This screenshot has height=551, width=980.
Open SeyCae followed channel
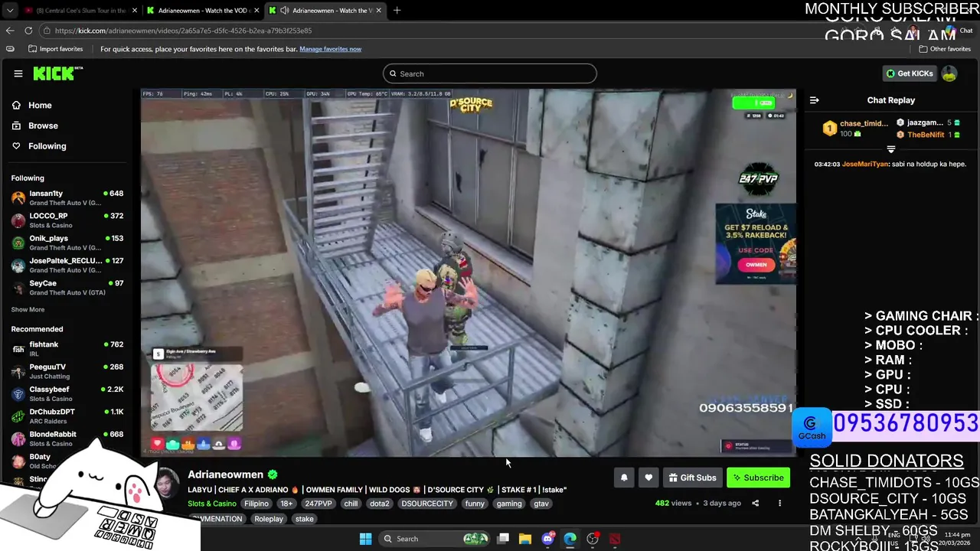pos(67,287)
